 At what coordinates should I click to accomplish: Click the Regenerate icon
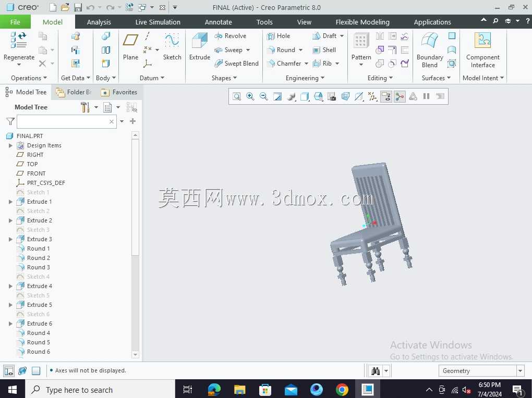[x=19, y=40]
